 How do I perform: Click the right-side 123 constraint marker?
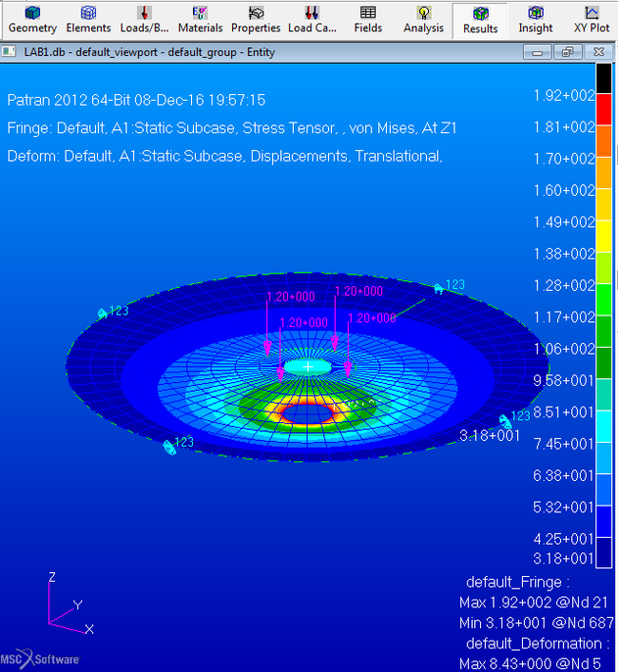point(514,418)
